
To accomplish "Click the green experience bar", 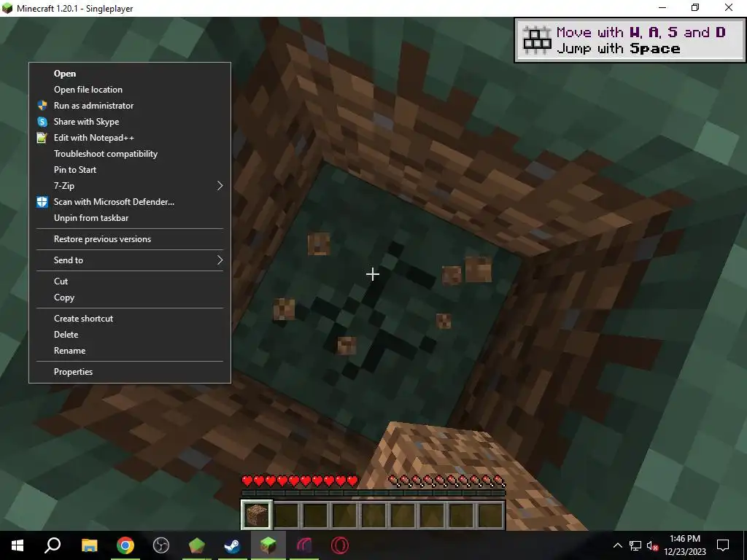I will click(373, 493).
